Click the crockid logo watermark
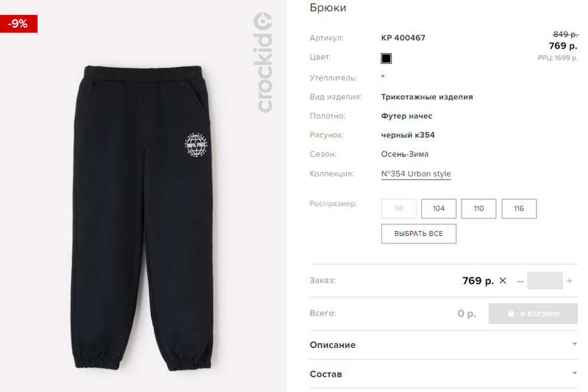Viewport: 588px width, 392px height. 264,63
